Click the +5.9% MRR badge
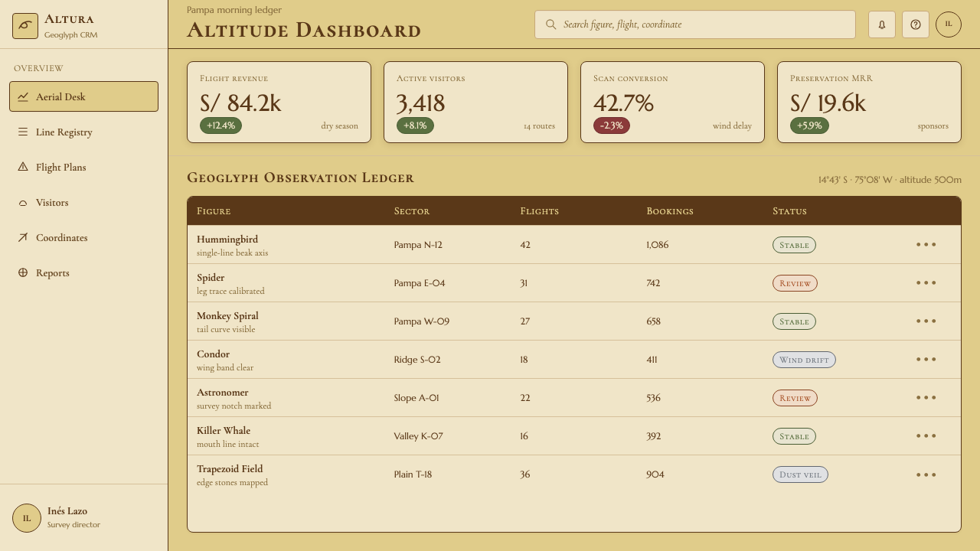 809,126
